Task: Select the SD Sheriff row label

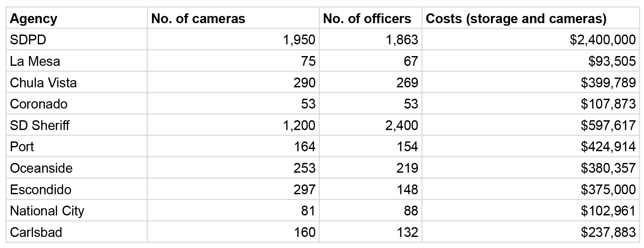Action: [x=76, y=125]
